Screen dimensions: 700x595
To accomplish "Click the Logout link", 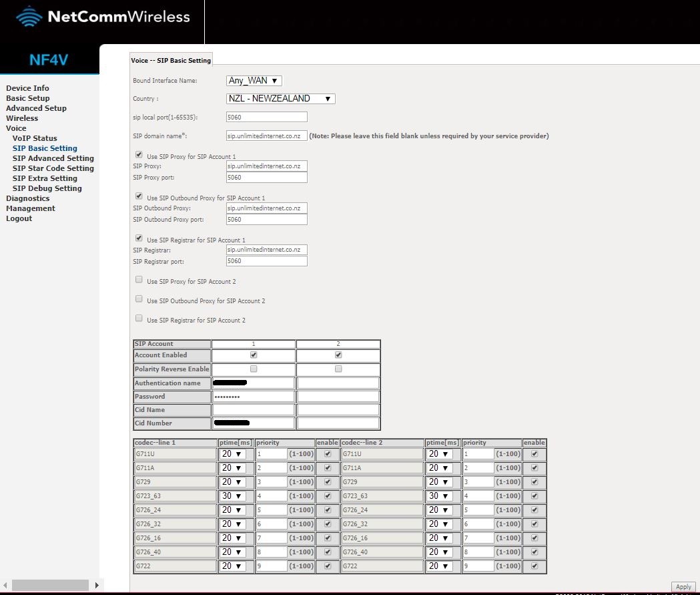I will point(19,218).
